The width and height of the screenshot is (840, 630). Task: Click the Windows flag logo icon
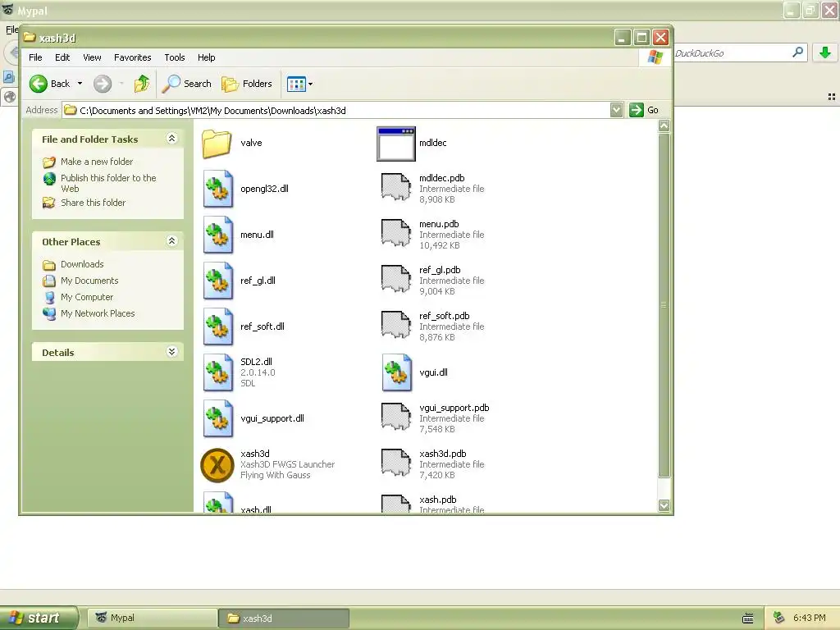click(x=655, y=57)
